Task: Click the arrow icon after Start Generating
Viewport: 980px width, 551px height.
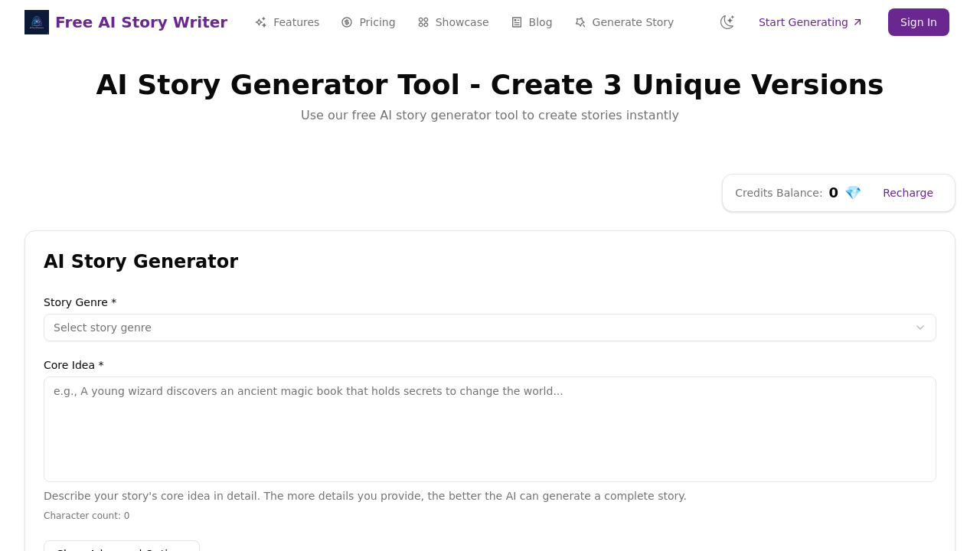Action: click(857, 21)
